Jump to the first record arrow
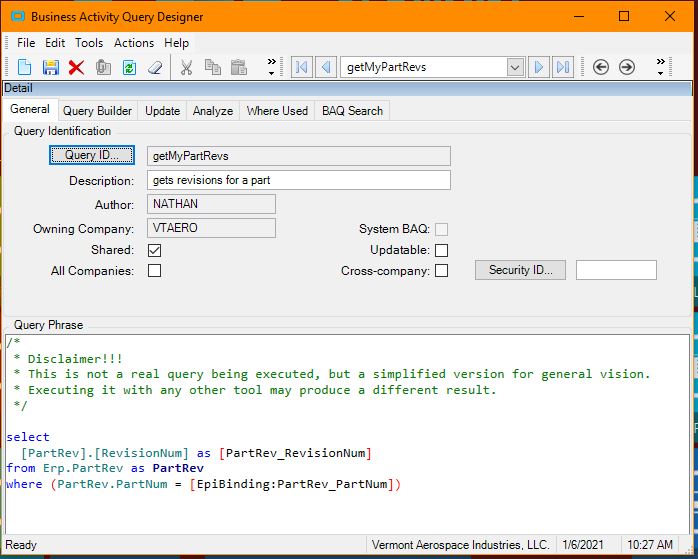 (x=301, y=67)
